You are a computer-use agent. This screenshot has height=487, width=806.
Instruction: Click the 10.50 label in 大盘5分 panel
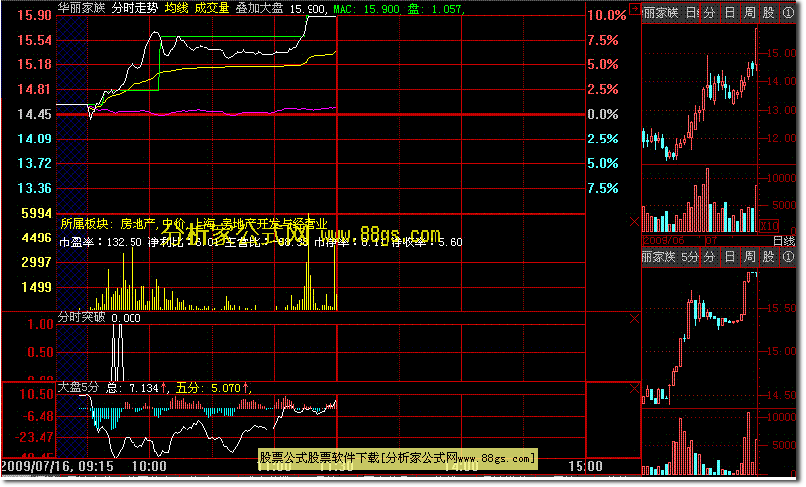[36, 394]
